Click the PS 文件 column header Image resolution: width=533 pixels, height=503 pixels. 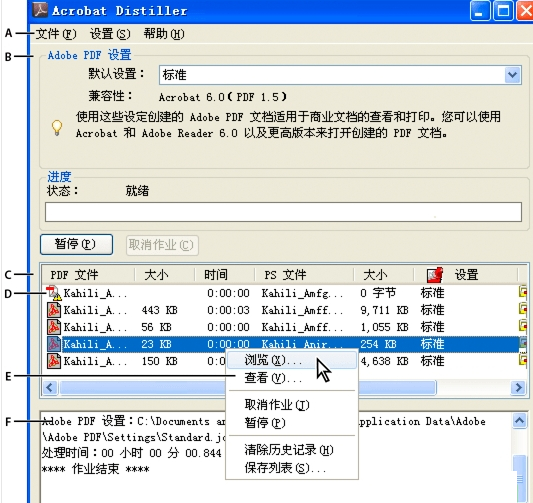point(304,275)
